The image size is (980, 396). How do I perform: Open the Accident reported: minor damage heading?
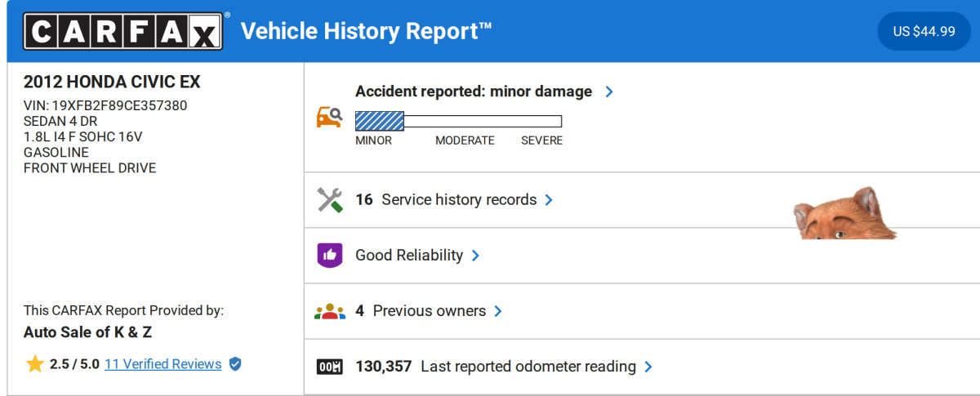pos(474,91)
